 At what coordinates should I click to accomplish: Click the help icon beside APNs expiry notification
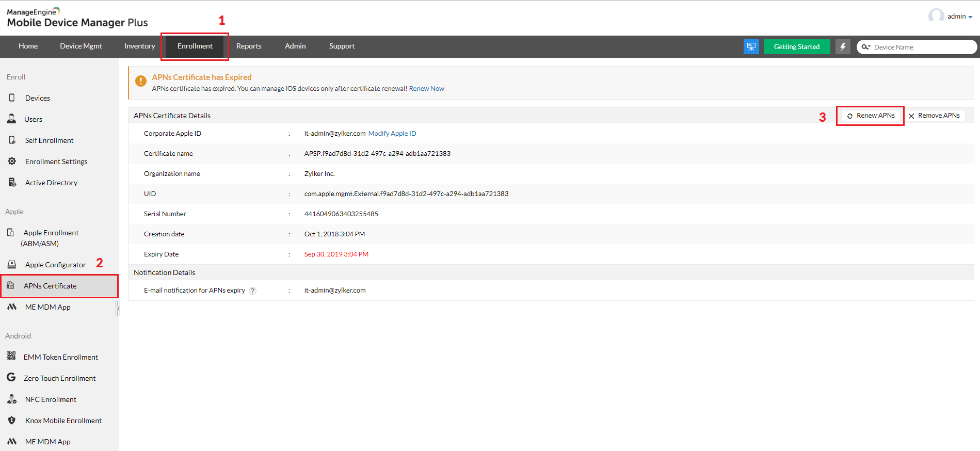(253, 291)
